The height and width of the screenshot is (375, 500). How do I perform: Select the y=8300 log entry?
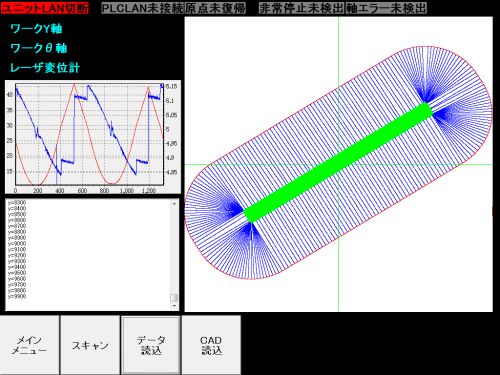(x=17, y=203)
